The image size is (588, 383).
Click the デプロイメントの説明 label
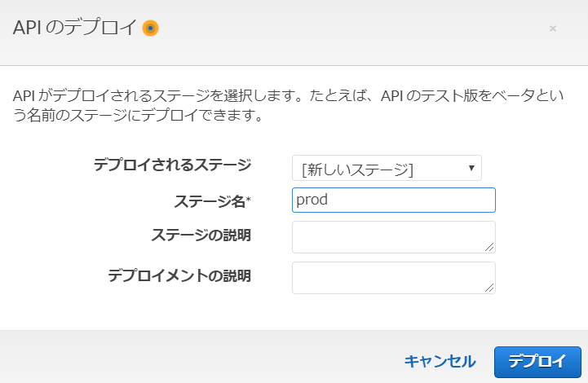(179, 275)
